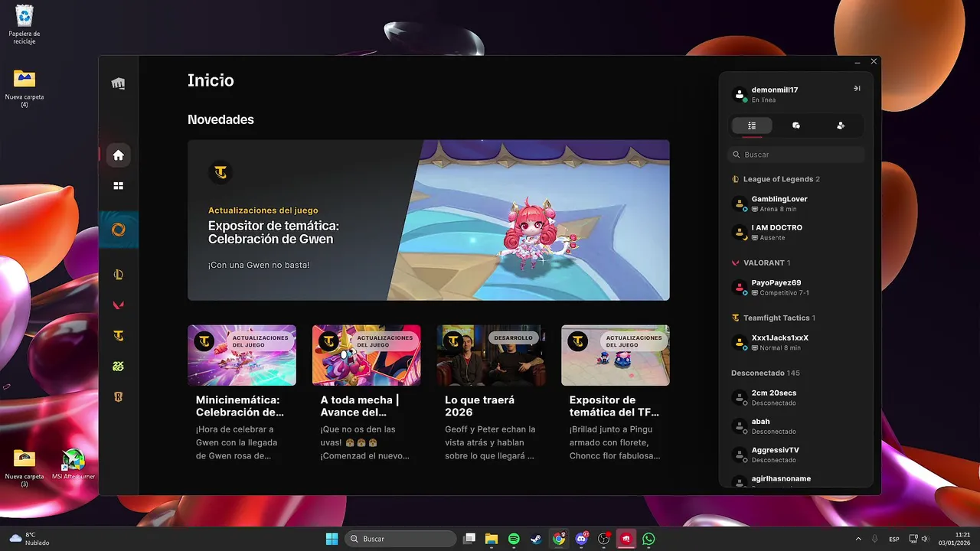The image size is (980, 551).
Task: Open 2XKO from the sidebar
Action: (118, 367)
